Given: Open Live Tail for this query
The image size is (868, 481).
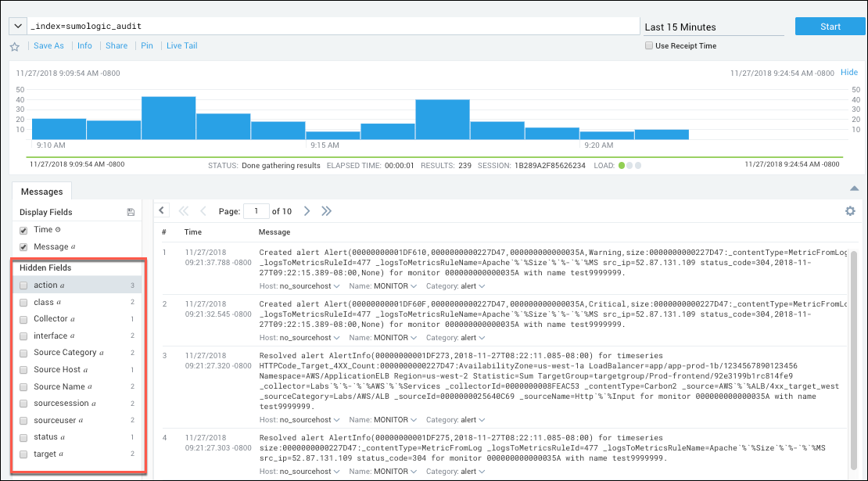Looking at the screenshot, I should (x=181, y=45).
